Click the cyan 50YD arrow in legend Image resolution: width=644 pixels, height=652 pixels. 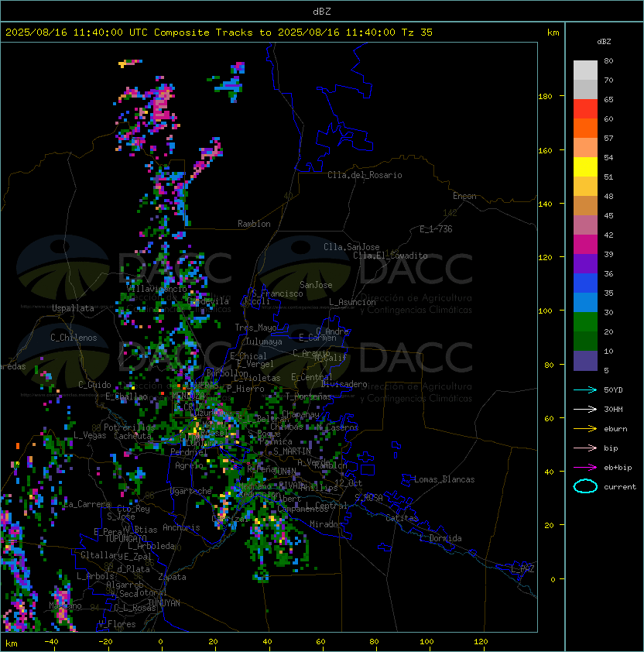[585, 389]
